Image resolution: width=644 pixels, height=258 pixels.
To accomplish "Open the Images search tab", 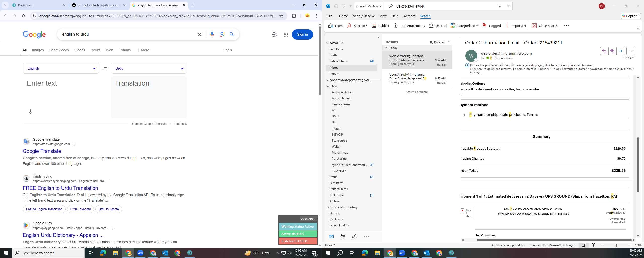I will (38, 50).
